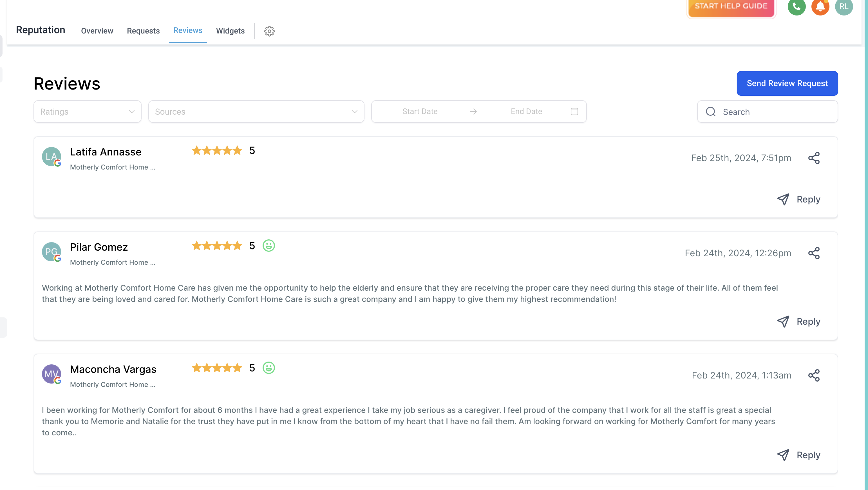Share Latifa Annasse's review
Screen dimensions: 868x490
click(x=814, y=158)
